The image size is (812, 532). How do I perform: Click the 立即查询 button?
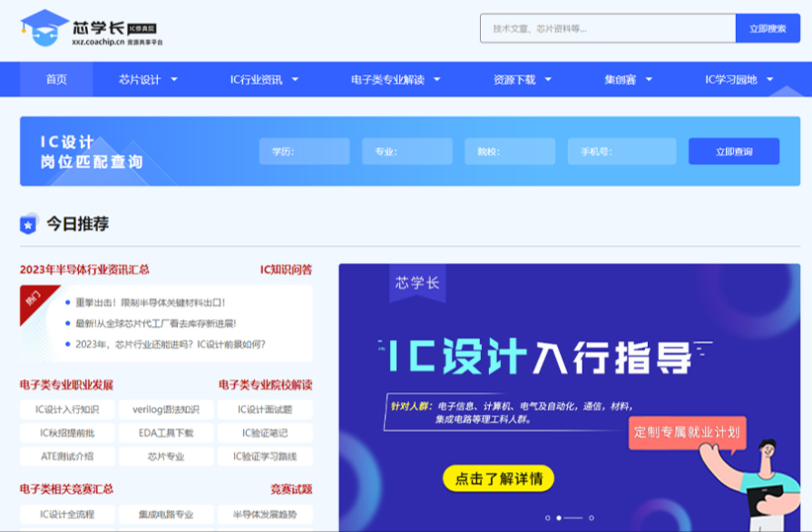(x=734, y=152)
